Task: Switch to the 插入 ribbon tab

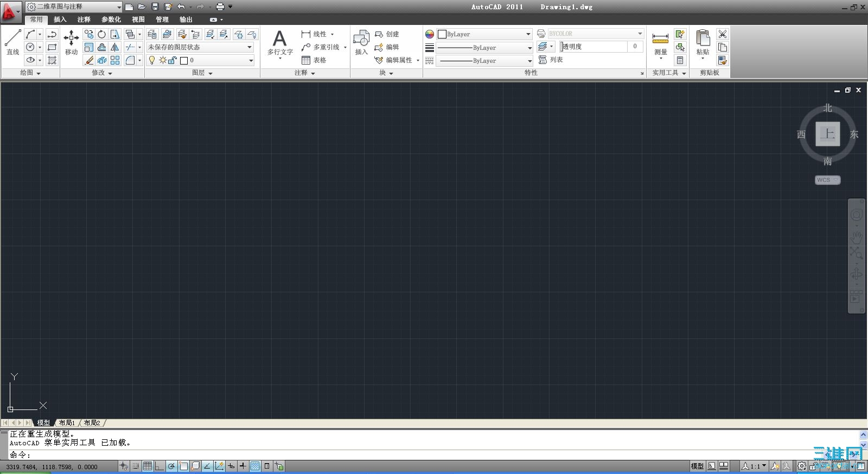Action: tap(60, 20)
